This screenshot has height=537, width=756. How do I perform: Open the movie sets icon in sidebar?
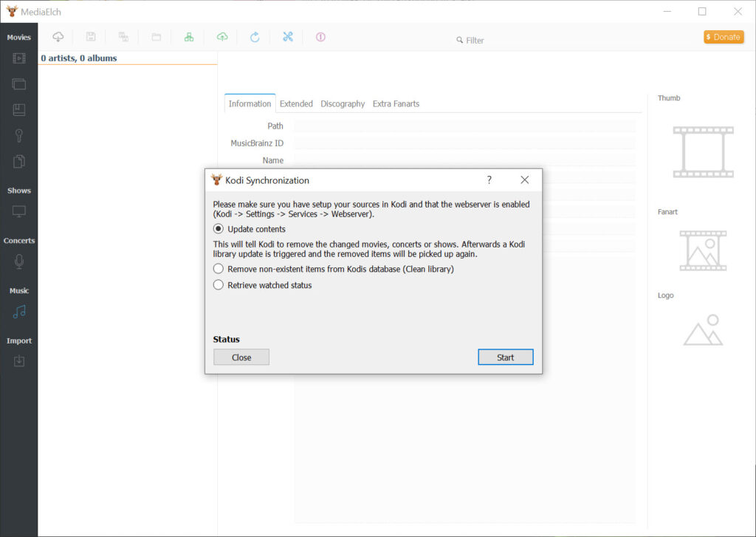tap(18, 84)
